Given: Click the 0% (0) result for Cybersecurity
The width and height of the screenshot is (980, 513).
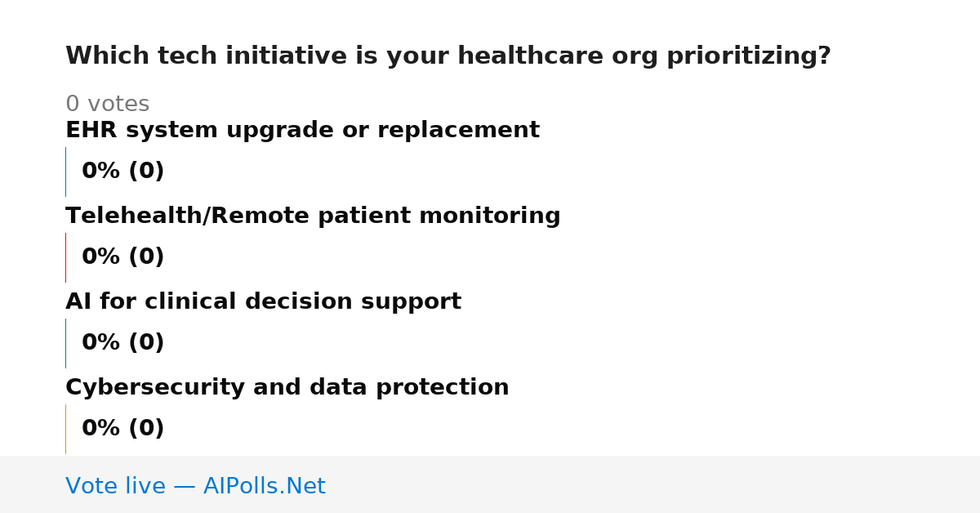Looking at the screenshot, I should click(x=122, y=429).
